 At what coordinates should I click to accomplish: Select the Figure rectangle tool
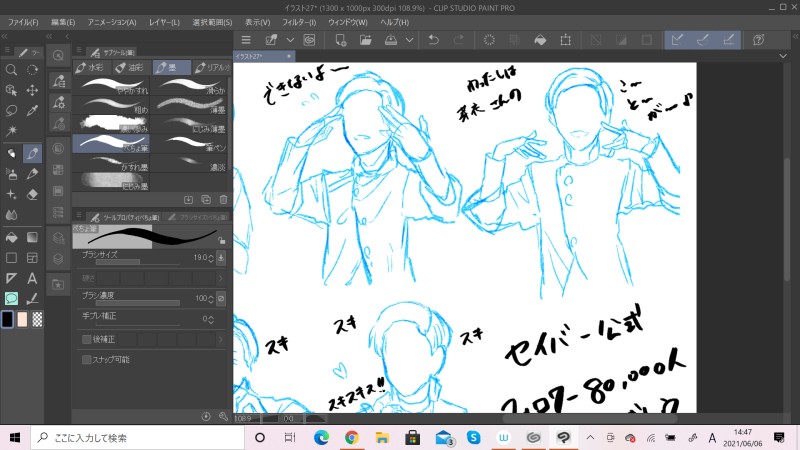point(11,258)
